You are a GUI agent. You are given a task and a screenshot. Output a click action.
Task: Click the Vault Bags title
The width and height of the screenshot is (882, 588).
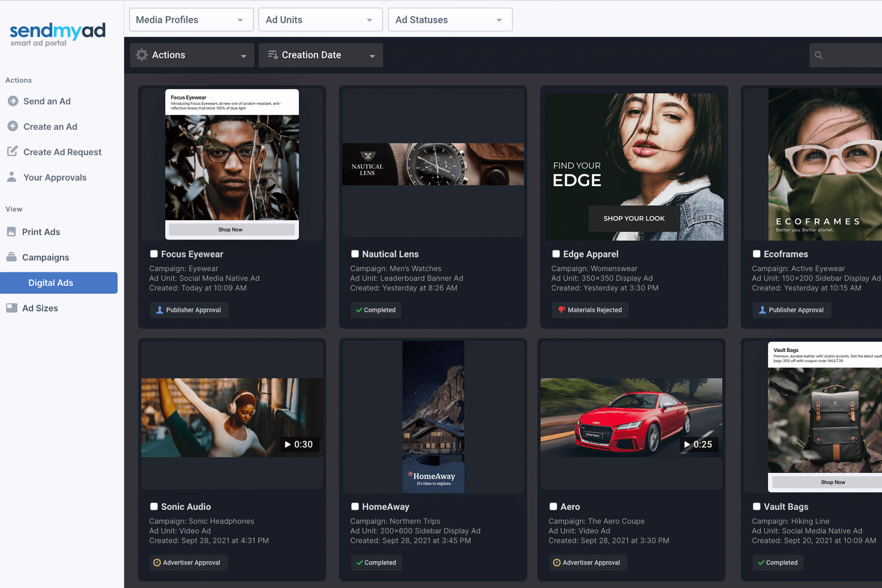(786, 507)
